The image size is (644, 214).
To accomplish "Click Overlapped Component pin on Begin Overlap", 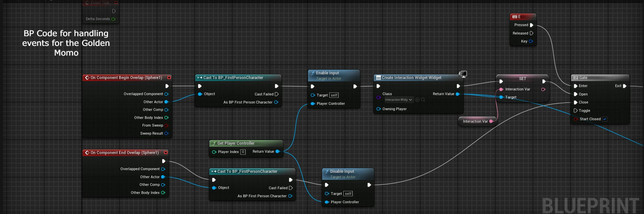I will coord(166,94).
